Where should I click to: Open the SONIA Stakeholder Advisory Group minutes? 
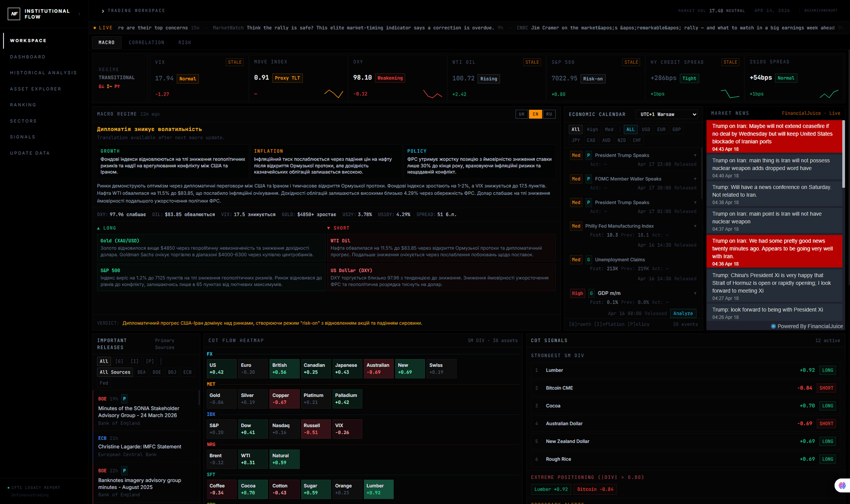[x=139, y=412]
